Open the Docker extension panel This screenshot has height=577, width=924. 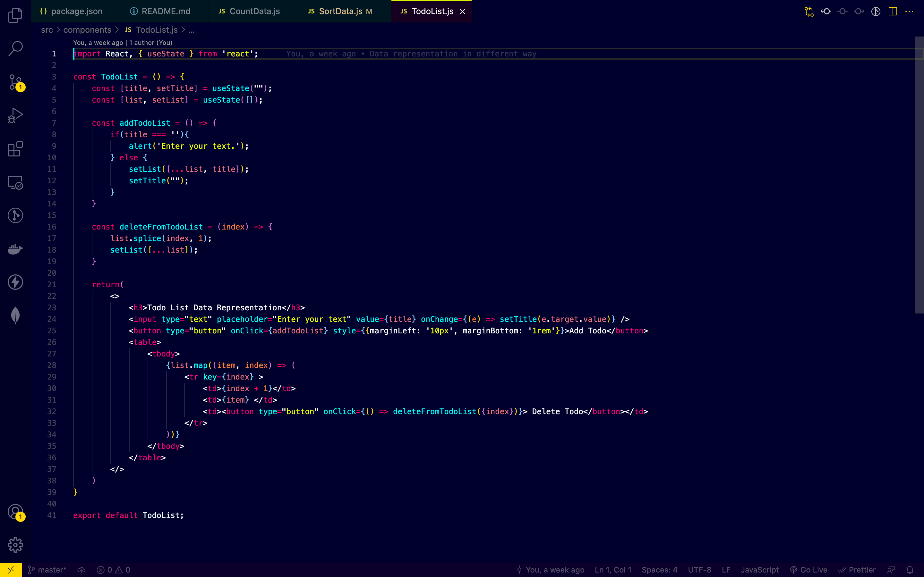[x=15, y=249]
